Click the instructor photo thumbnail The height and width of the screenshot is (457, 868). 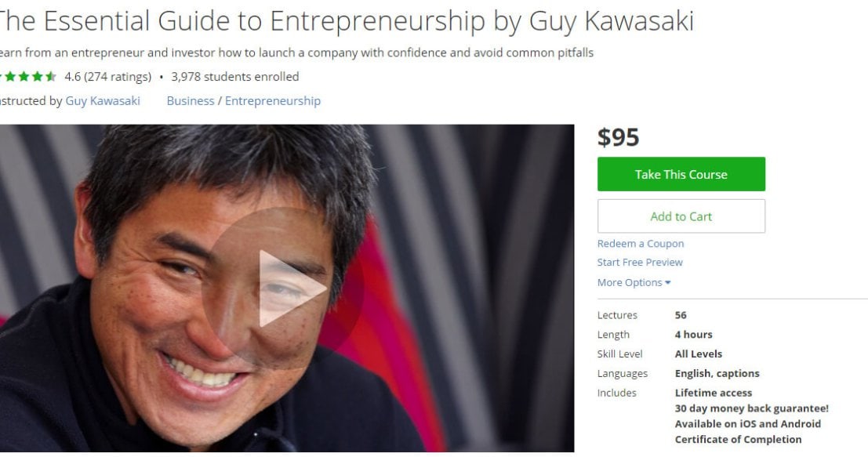(x=286, y=288)
